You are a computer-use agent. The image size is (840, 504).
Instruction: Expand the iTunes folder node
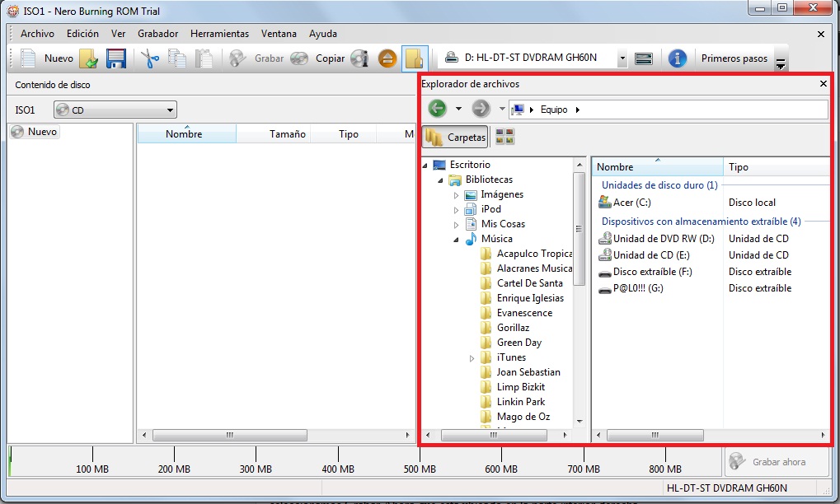[472, 358]
